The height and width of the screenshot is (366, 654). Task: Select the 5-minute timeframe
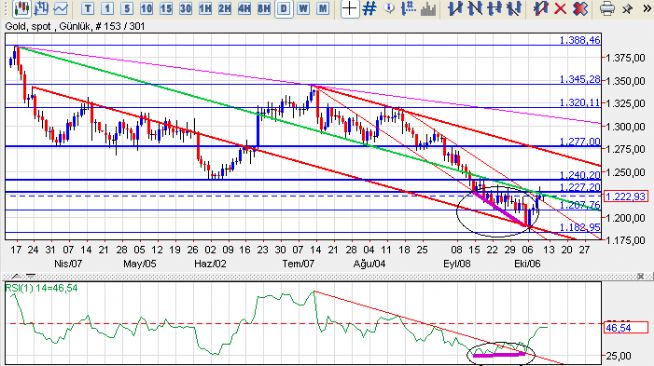click(127, 9)
